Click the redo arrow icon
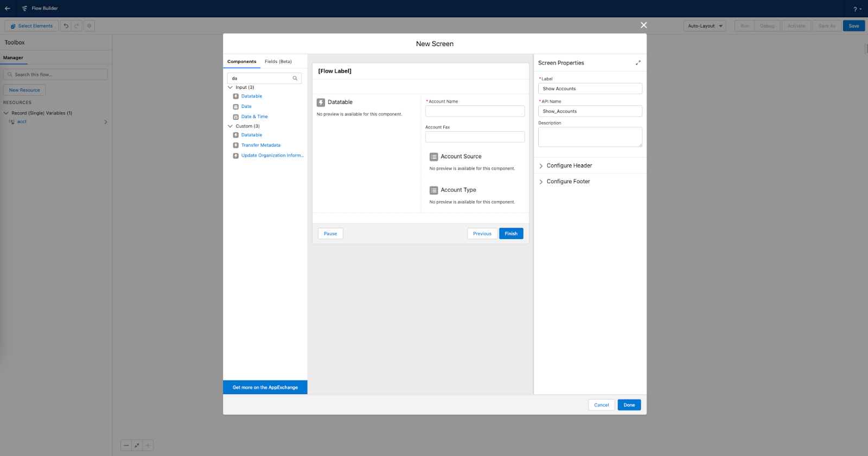 tap(77, 26)
